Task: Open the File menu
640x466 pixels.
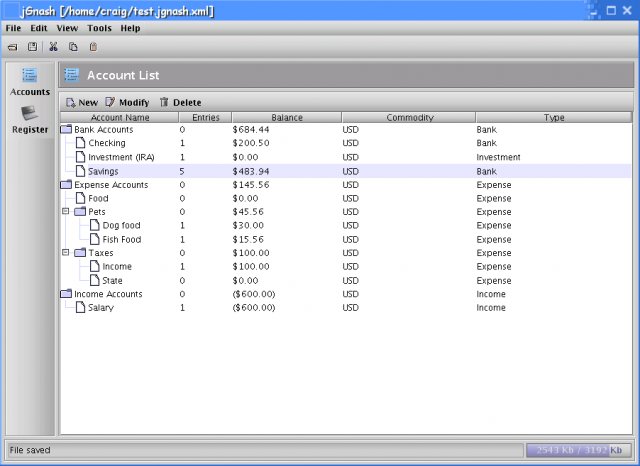Action: click(13, 28)
